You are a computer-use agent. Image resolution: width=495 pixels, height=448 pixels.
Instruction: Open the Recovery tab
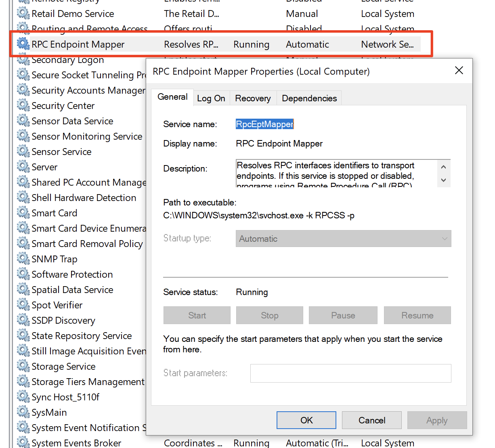point(253,98)
